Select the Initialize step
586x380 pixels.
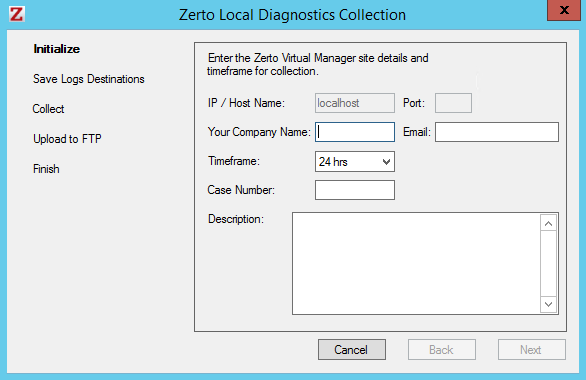[56, 49]
